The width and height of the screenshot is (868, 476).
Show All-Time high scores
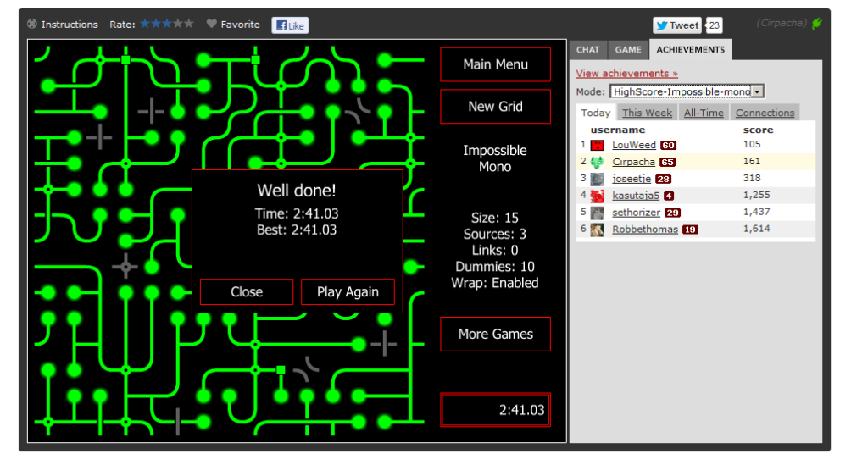(x=704, y=113)
